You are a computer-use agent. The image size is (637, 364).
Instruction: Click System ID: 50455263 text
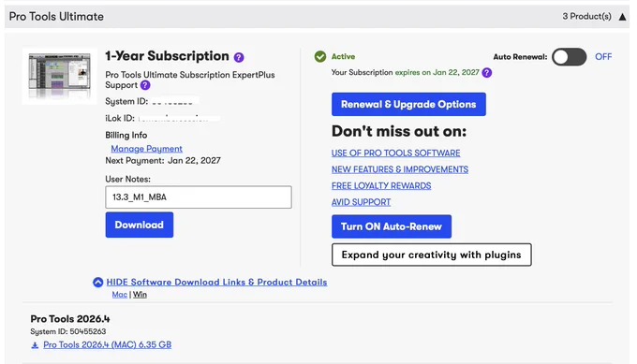coord(68,331)
